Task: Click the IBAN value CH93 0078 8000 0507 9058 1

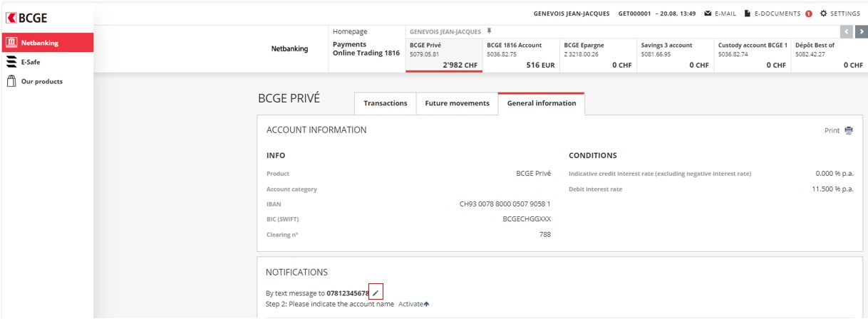Action: (505, 204)
